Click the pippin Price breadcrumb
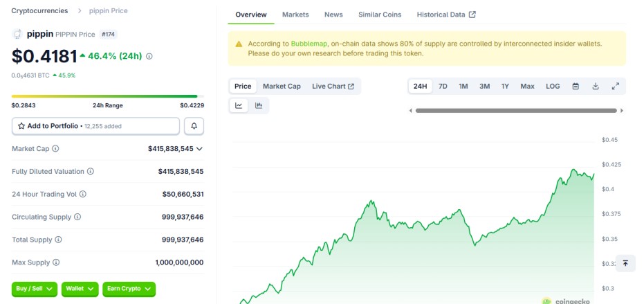Image resolution: width=644 pixels, height=304 pixels. [109, 11]
